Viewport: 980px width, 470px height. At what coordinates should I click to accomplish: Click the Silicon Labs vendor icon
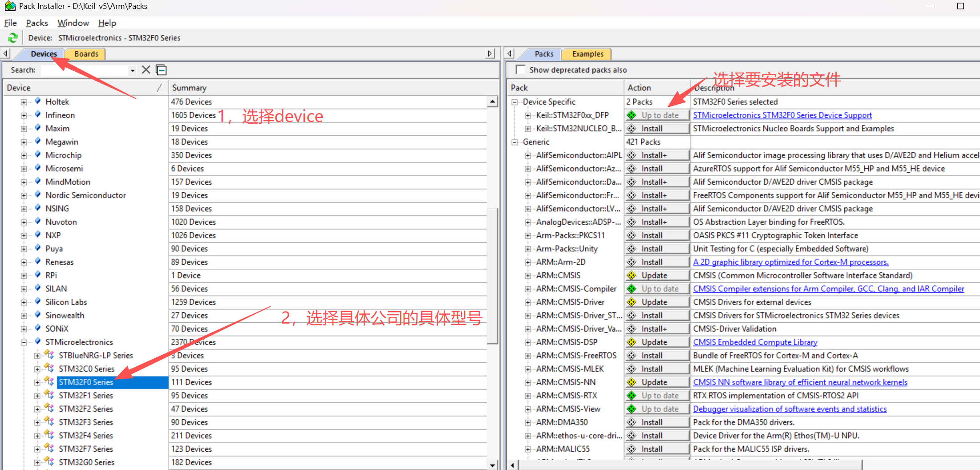pos(38,301)
